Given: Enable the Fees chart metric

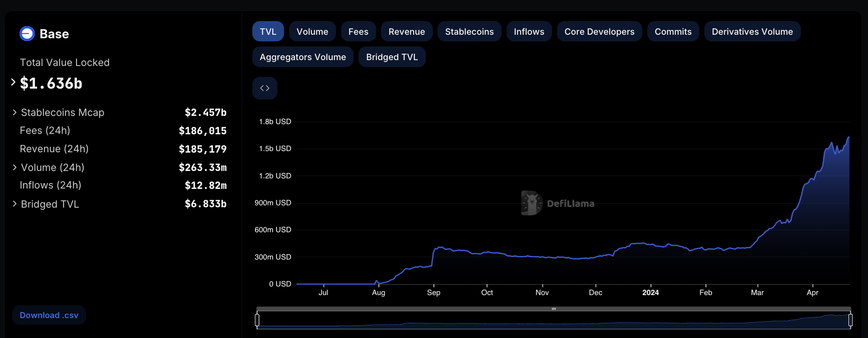Looking at the screenshot, I should 358,32.
